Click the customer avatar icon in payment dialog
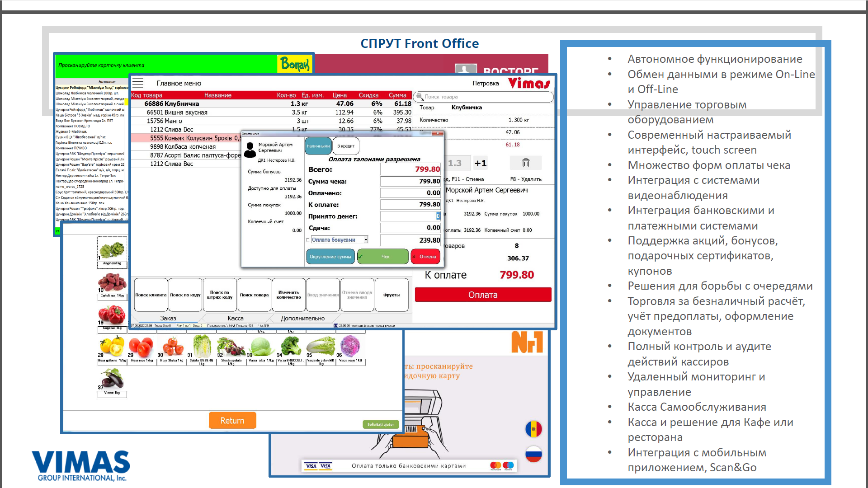This screenshot has width=868, height=488. [250, 150]
